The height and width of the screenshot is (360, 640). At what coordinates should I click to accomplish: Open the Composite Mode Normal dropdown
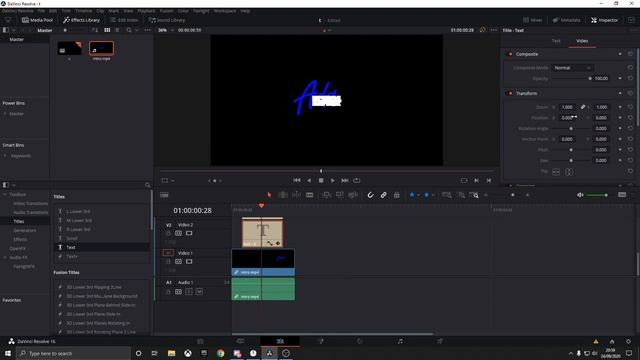point(572,68)
